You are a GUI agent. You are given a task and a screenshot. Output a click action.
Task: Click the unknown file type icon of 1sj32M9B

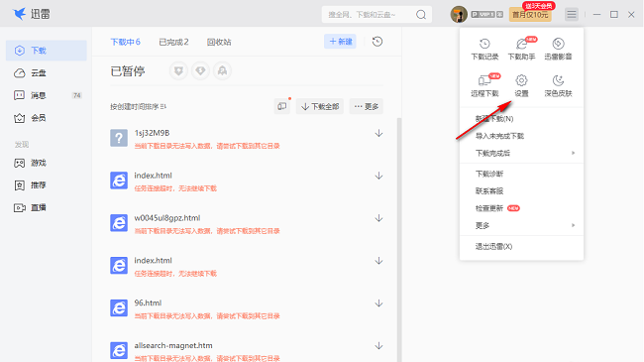(x=119, y=138)
